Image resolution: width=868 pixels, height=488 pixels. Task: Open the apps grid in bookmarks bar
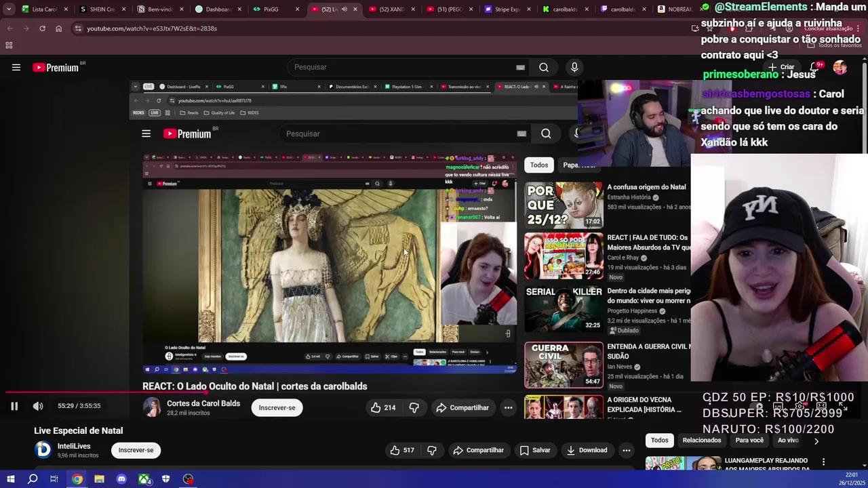[9, 45]
